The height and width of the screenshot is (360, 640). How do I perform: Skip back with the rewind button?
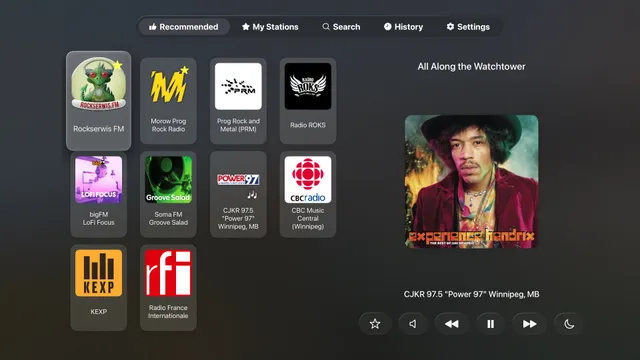[x=451, y=324]
